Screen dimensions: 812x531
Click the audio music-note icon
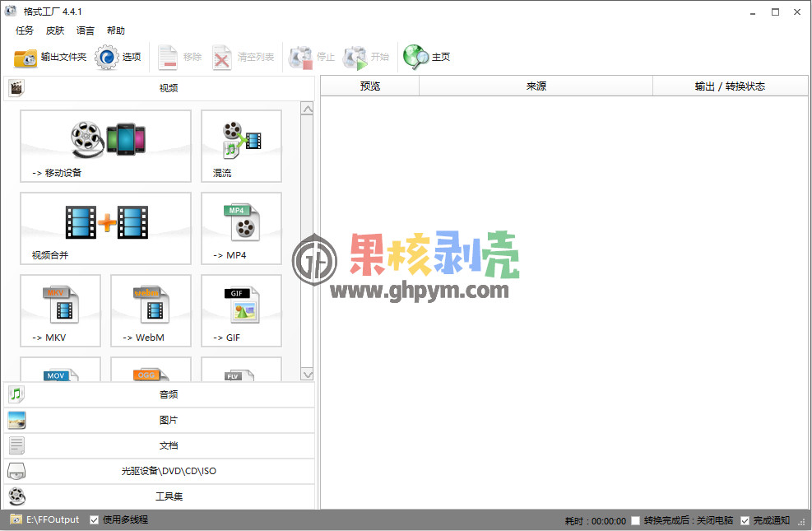point(16,395)
